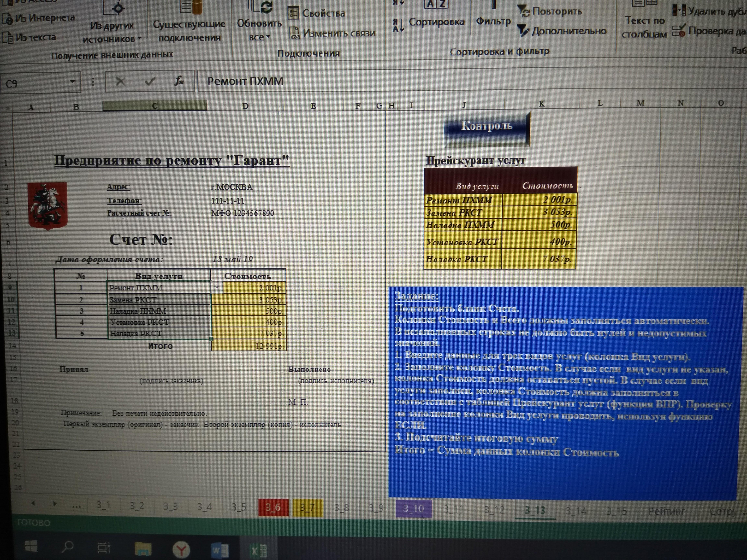Click the From Internet (Из Интернета) import icon
Viewport: 747px width, 560px height.
point(7,19)
